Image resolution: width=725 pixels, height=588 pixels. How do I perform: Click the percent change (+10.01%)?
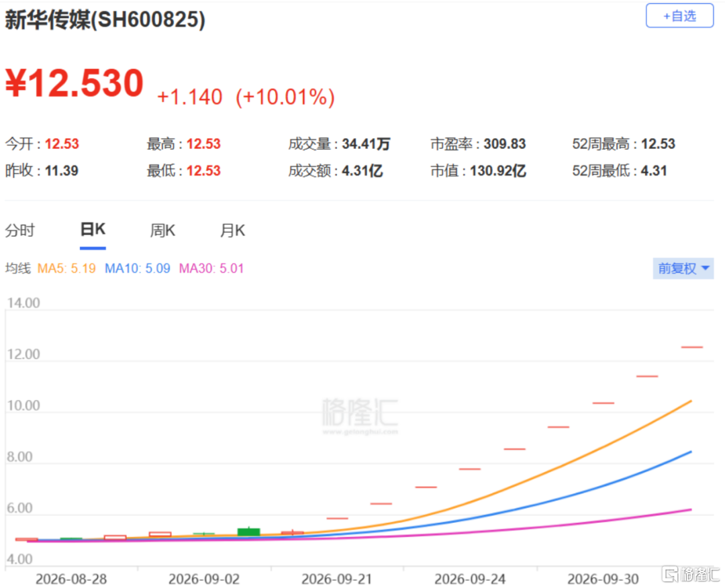click(285, 97)
